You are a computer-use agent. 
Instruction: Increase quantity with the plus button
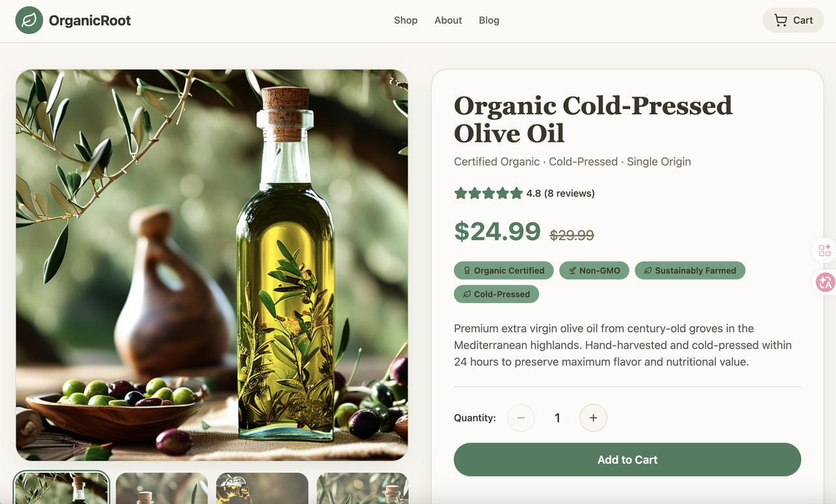click(x=593, y=418)
